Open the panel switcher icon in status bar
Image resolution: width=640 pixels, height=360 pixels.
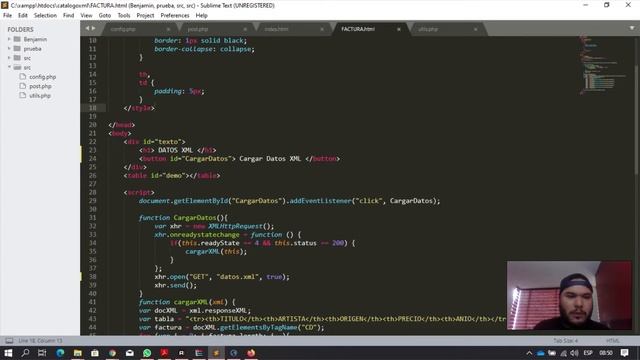coord(9,340)
